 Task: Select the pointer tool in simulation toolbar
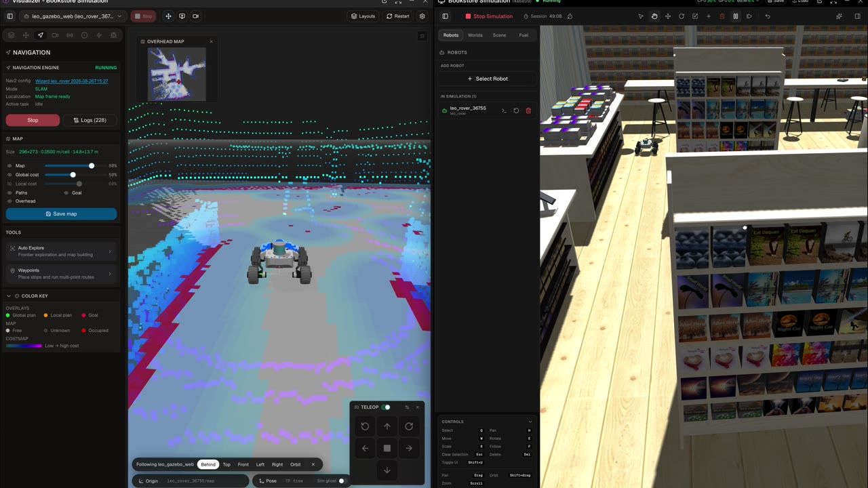click(x=641, y=16)
